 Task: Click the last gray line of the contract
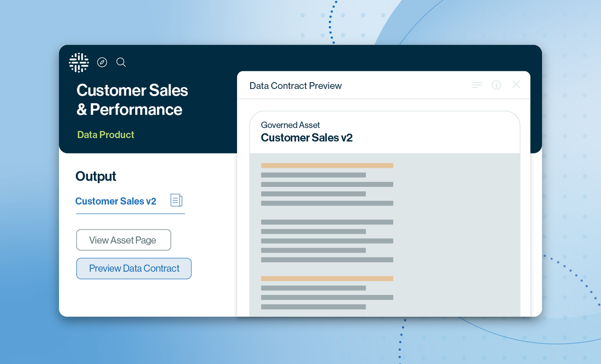pos(313,307)
